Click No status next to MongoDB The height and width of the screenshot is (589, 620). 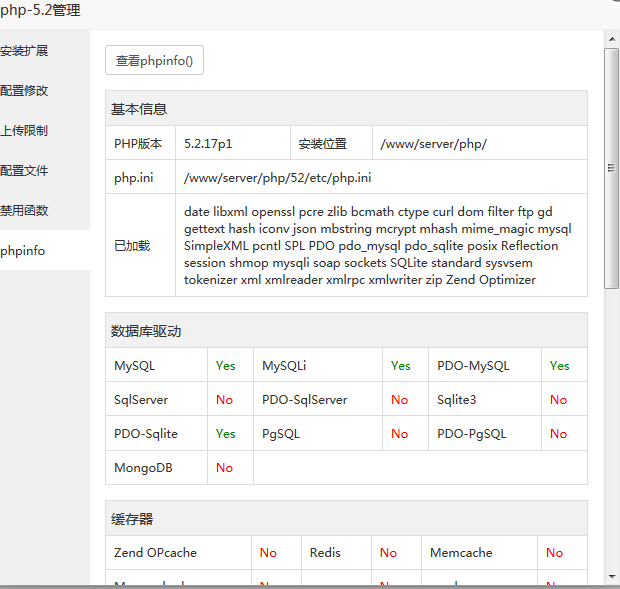(224, 468)
